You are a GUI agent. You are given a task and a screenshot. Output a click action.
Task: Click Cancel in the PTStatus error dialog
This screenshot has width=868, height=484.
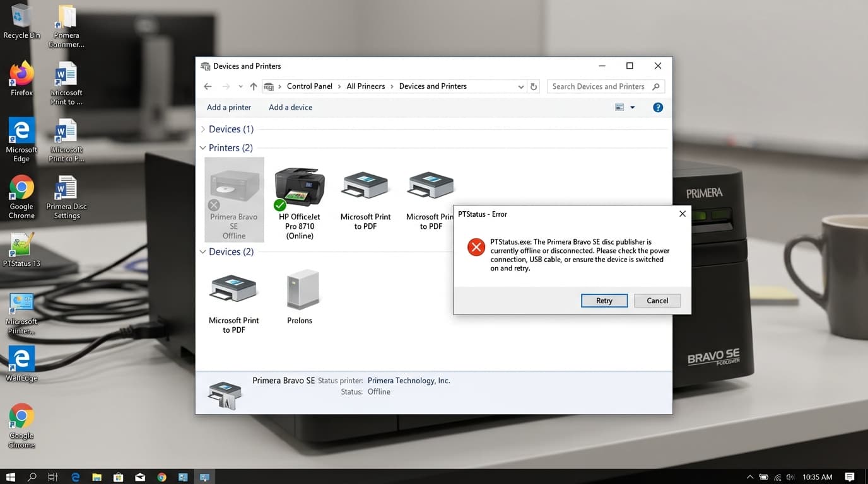(657, 301)
